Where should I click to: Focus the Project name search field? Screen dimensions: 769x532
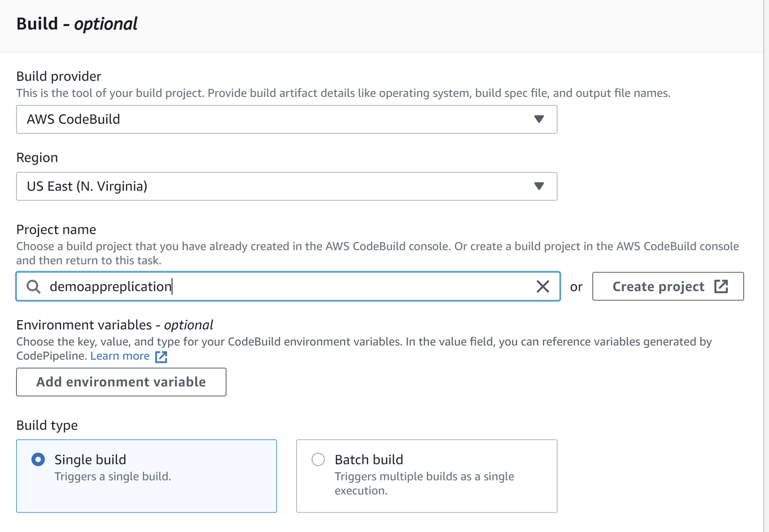pyautogui.click(x=288, y=286)
